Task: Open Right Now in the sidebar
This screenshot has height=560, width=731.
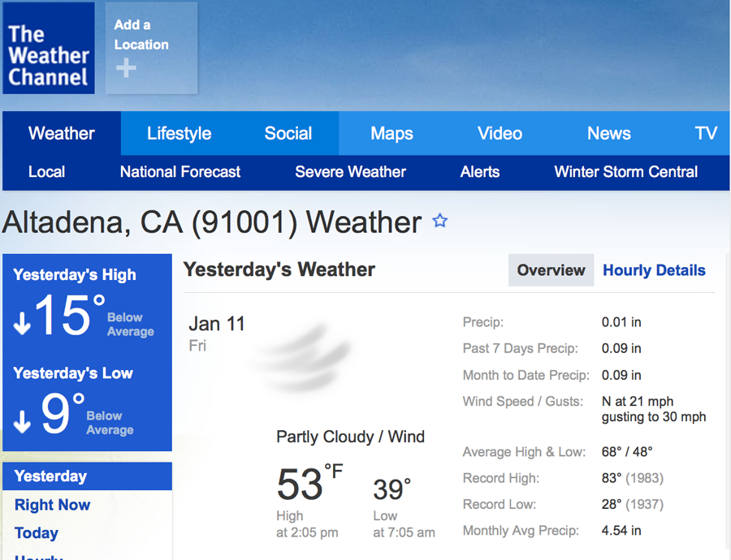Action: pyautogui.click(x=52, y=505)
